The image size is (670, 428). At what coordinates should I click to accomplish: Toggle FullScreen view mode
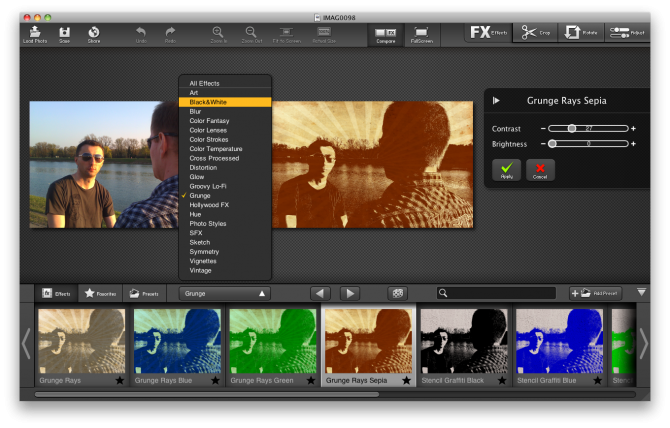[x=421, y=33]
